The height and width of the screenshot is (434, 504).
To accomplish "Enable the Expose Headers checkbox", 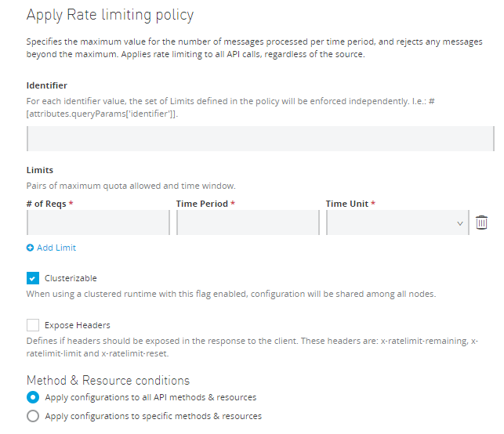I will [33, 325].
